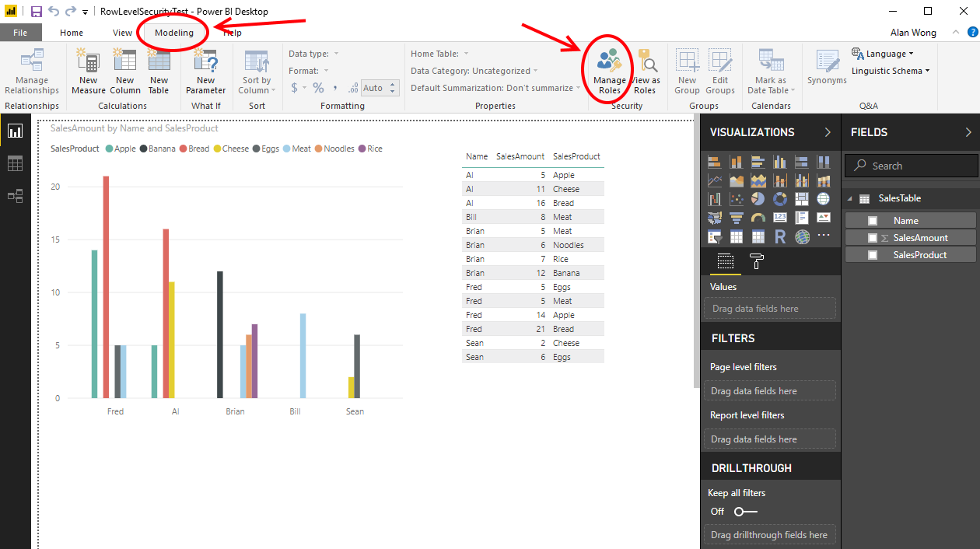This screenshot has width=980, height=549.
Task: Create a New Table
Action: 159,71
